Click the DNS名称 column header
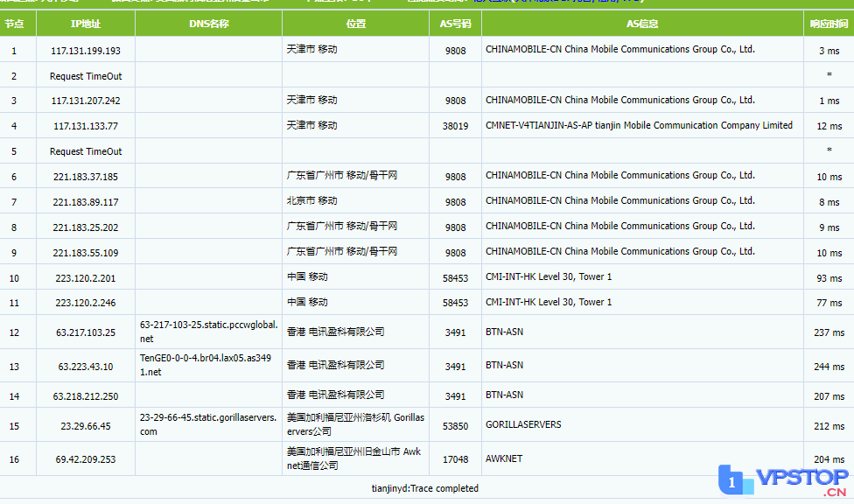 (x=208, y=24)
